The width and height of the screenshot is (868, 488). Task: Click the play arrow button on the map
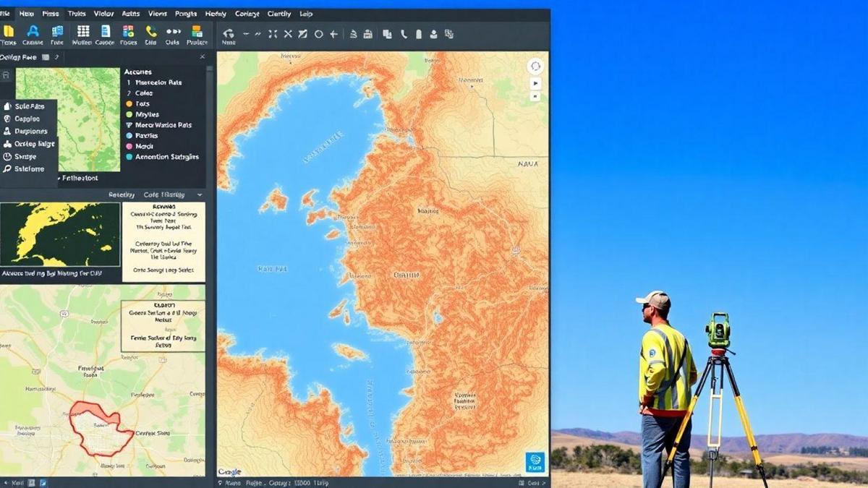536,83
